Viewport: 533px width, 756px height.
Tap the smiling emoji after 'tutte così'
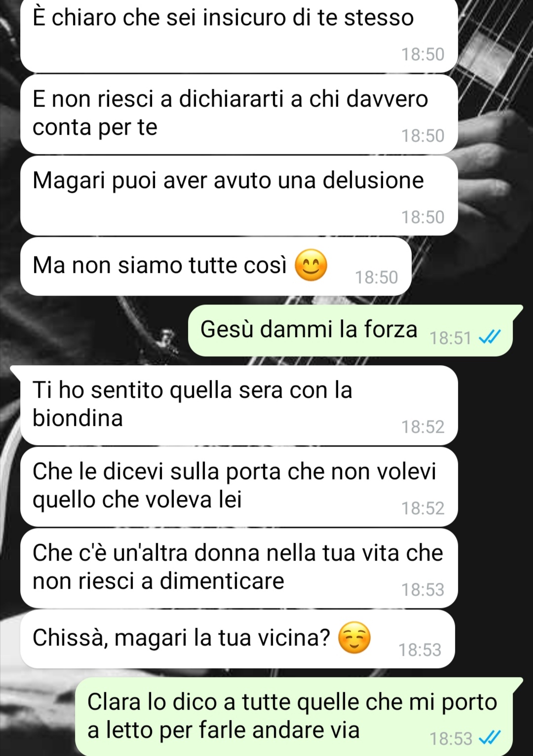coord(311,265)
